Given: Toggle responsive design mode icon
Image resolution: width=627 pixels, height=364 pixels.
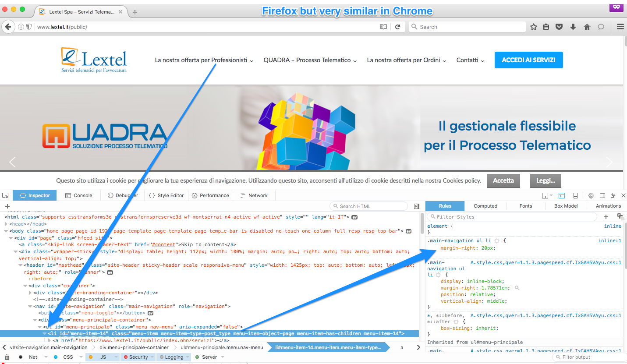Looking at the screenshot, I should pyautogui.click(x=575, y=195).
